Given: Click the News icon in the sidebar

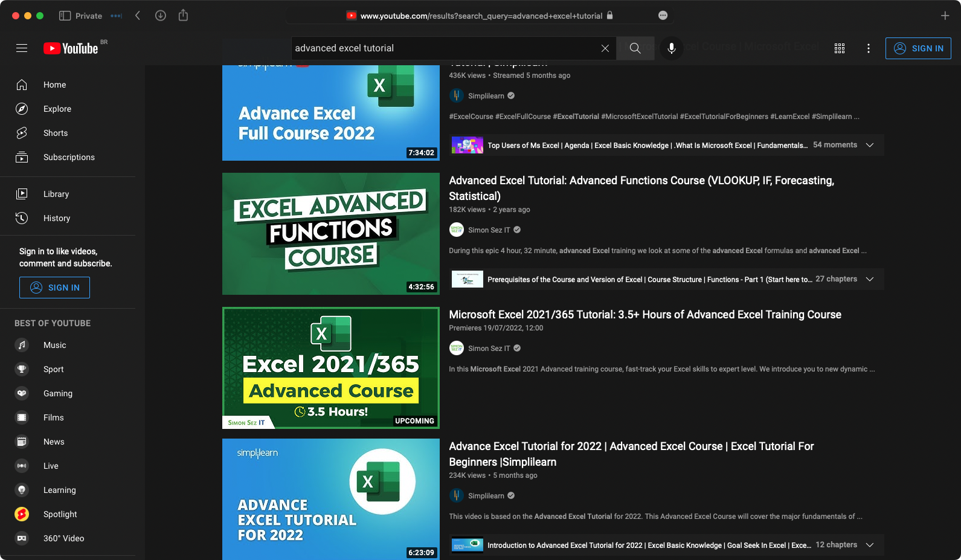Looking at the screenshot, I should point(22,442).
